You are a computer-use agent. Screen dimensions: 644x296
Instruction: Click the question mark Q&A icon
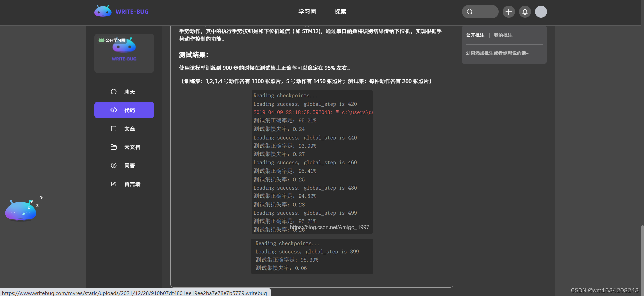coord(114,165)
